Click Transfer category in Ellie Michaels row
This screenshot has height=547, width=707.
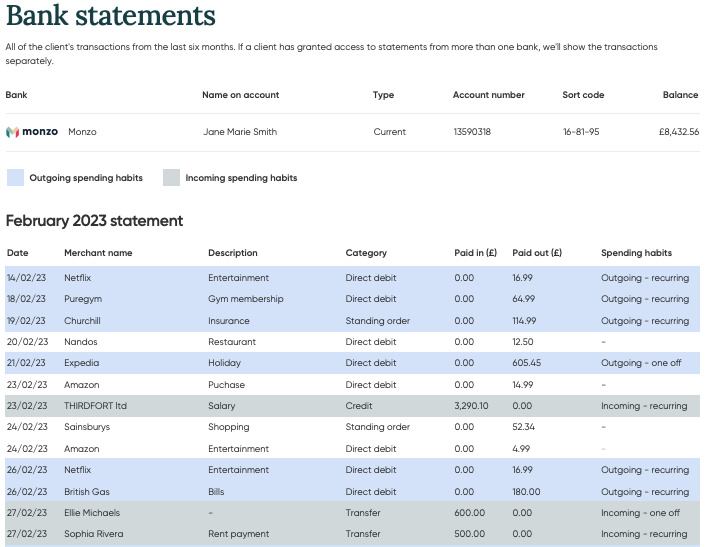pyautogui.click(x=363, y=513)
